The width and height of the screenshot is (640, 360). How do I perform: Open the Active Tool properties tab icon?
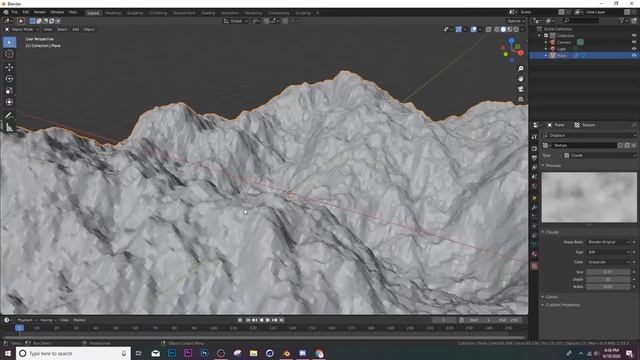(534, 137)
